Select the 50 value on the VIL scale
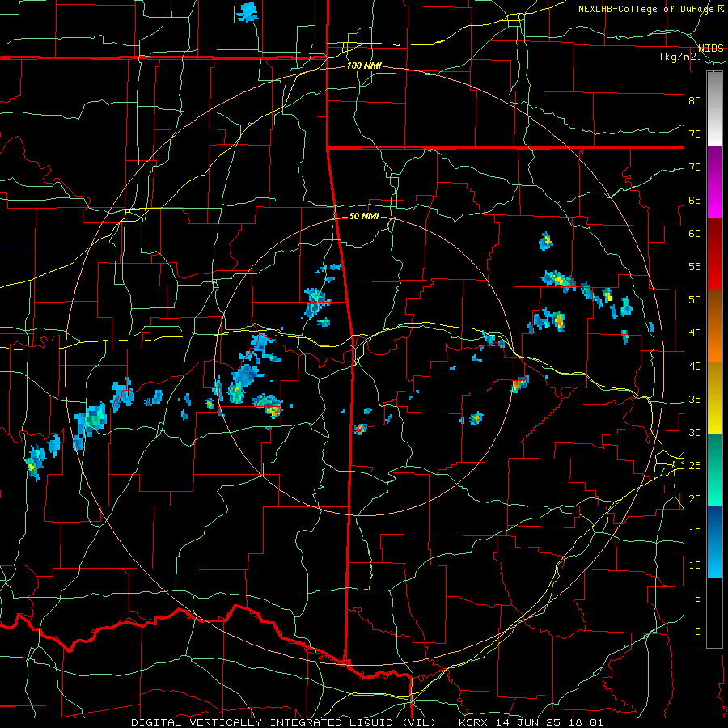The image size is (728, 728). [x=695, y=300]
